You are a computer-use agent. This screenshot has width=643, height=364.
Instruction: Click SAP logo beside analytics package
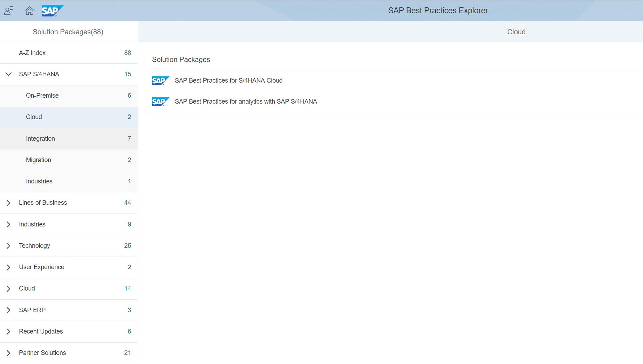[160, 101]
